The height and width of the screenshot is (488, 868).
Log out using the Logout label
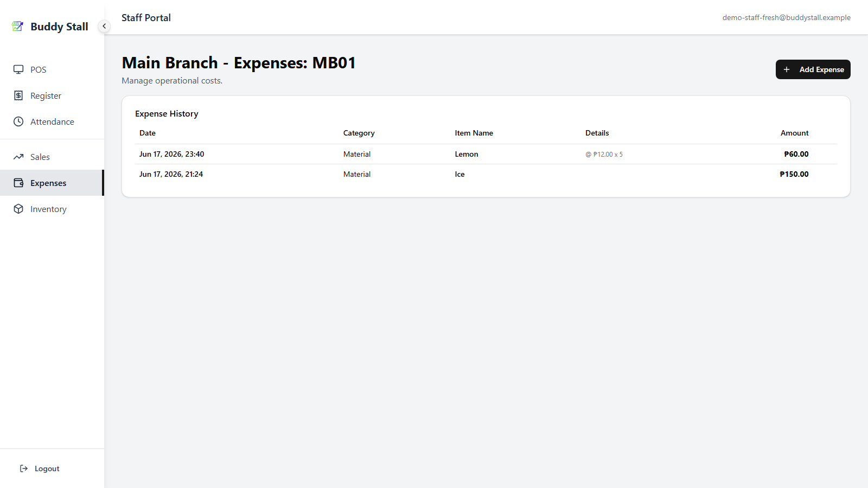tap(47, 468)
